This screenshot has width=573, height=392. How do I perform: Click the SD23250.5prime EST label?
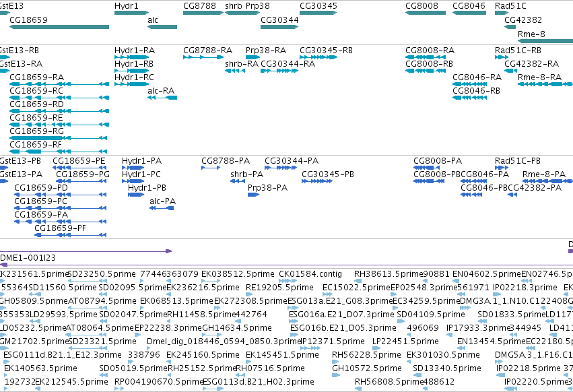(102, 274)
